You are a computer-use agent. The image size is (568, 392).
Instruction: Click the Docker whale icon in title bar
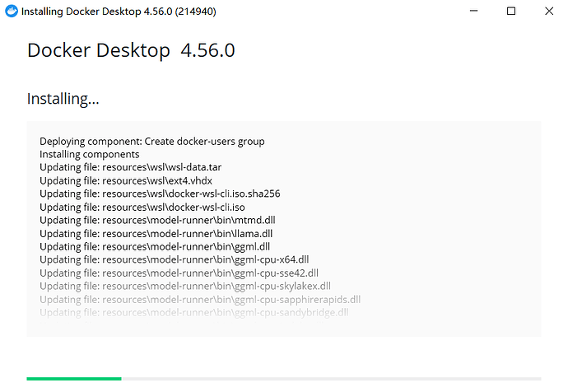coord(12,12)
